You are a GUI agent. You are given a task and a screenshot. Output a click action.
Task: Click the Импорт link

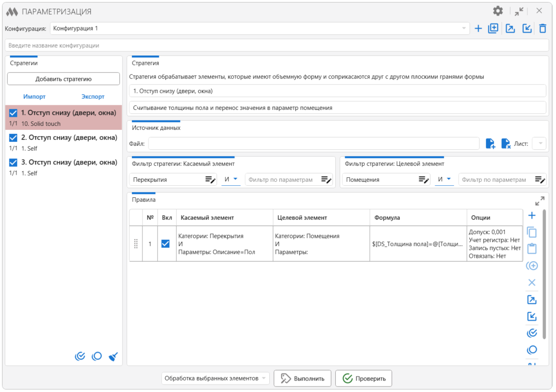tap(34, 97)
